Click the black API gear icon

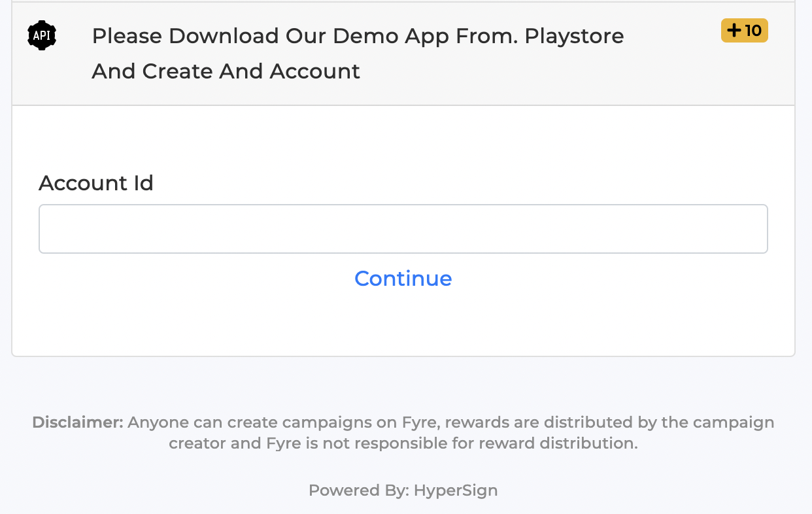[42, 35]
